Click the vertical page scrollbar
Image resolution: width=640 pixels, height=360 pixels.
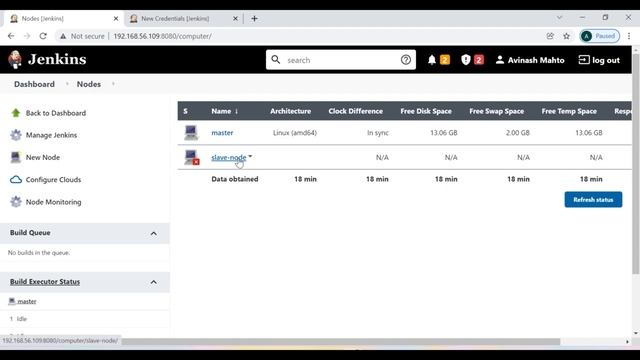636,164
